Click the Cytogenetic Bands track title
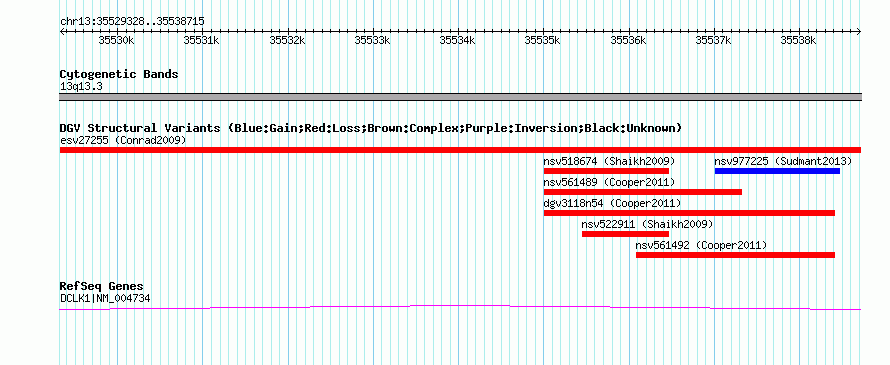Screen dimensions: 890x365 point(119,74)
